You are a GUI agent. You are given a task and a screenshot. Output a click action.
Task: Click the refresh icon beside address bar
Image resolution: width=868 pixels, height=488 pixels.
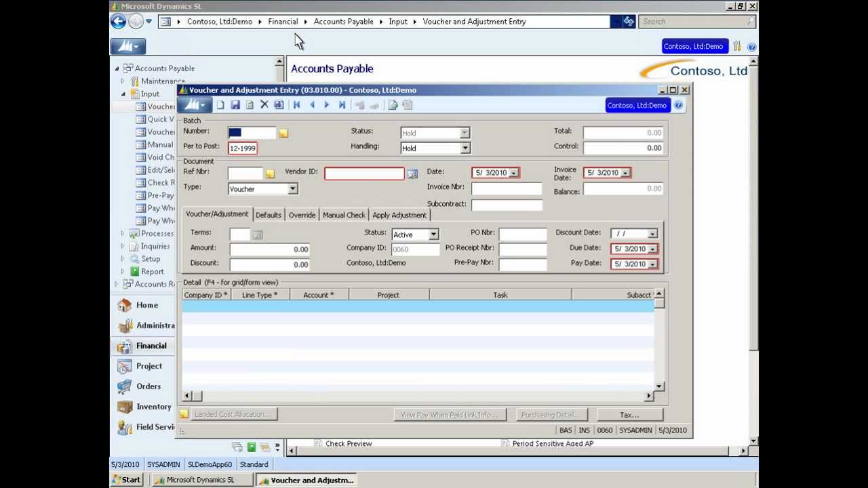point(629,22)
